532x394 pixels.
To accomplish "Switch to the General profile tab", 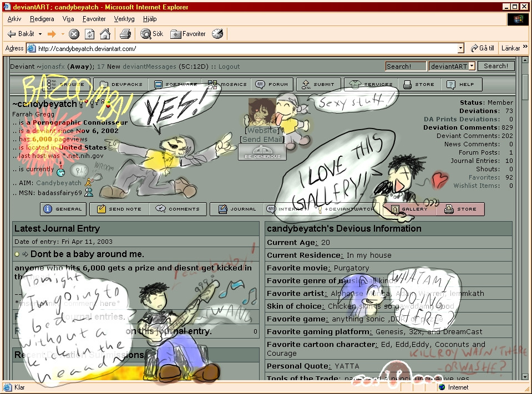I will point(63,209).
